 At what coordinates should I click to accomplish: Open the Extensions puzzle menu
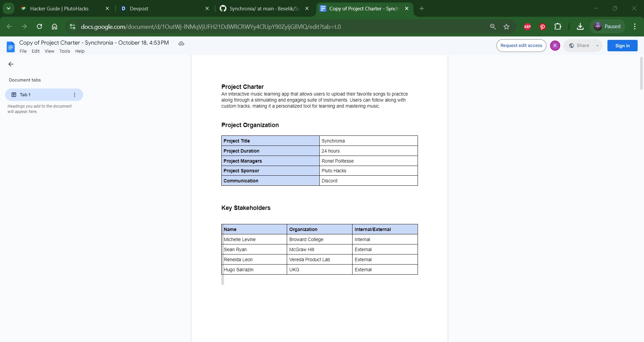pos(558,26)
